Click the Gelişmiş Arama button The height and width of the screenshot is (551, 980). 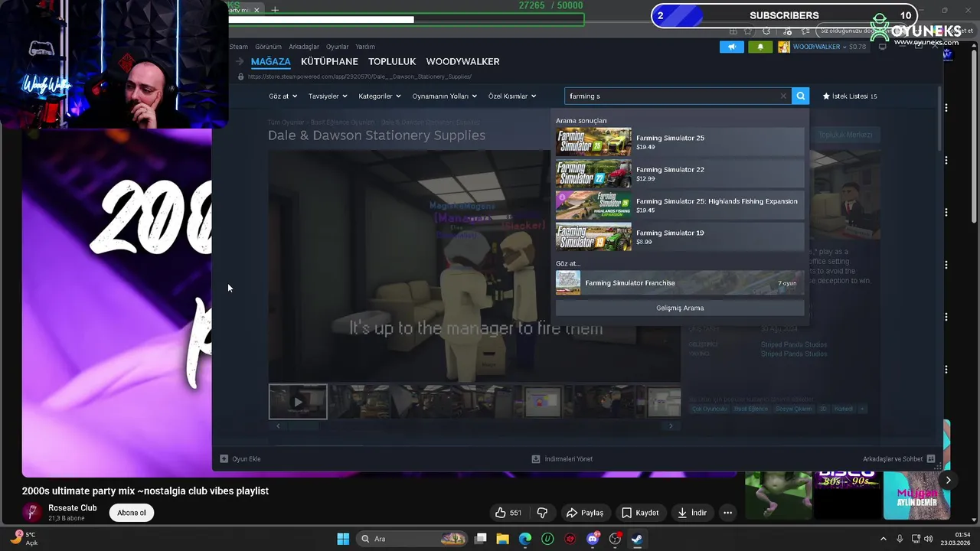click(x=680, y=308)
